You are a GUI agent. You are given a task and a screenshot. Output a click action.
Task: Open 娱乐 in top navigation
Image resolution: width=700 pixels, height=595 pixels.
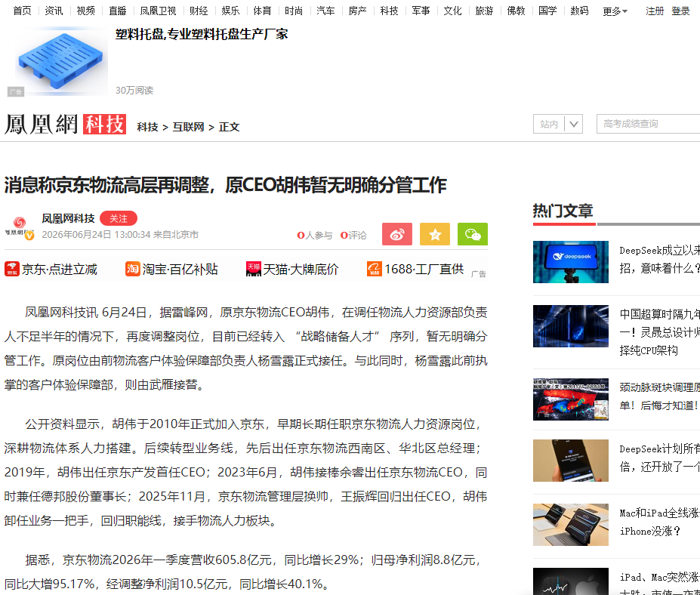point(231,11)
